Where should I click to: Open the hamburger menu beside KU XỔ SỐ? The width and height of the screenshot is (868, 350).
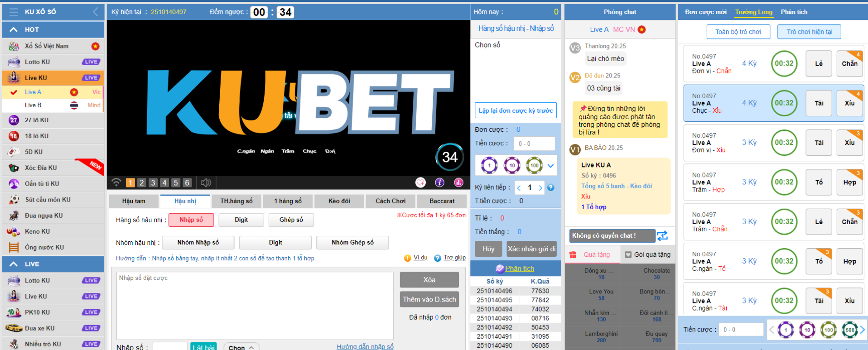14,12
